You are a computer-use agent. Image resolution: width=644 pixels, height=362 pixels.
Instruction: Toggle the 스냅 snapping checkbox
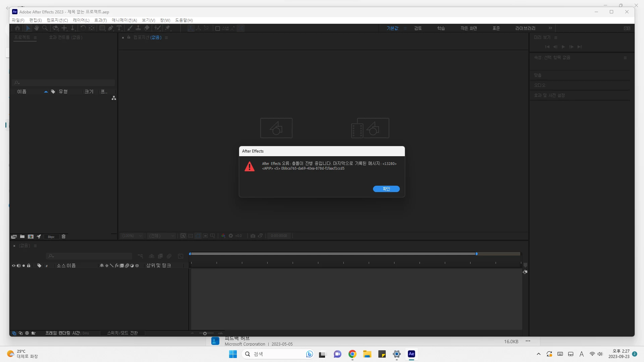click(x=218, y=28)
